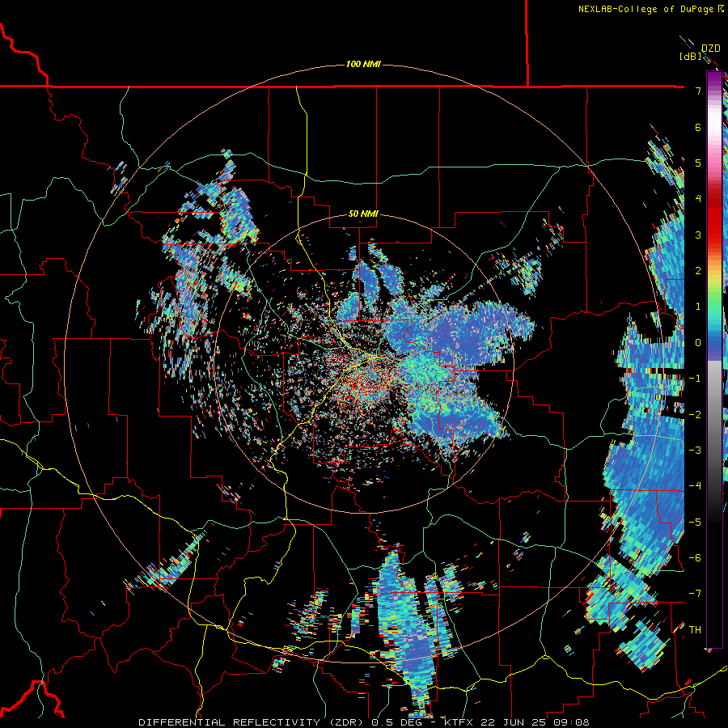
Task: Click the -1 value on the color scale
Action: click(695, 379)
